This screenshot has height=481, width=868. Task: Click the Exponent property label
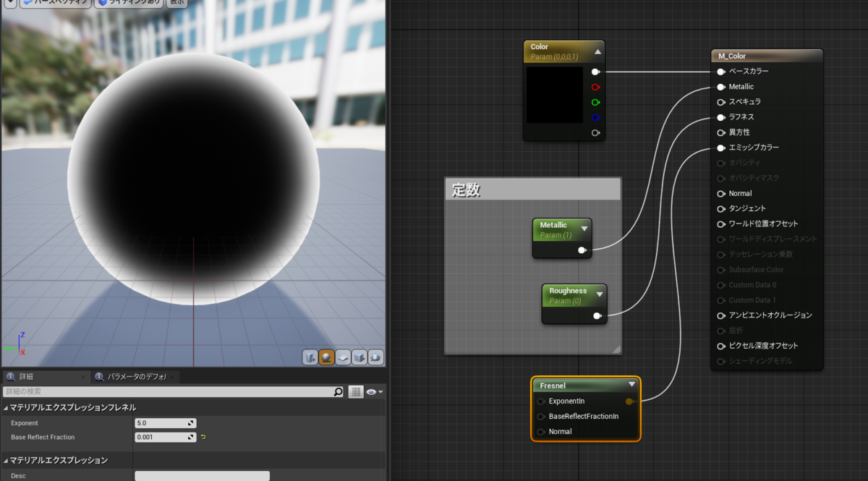[x=25, y=423]
